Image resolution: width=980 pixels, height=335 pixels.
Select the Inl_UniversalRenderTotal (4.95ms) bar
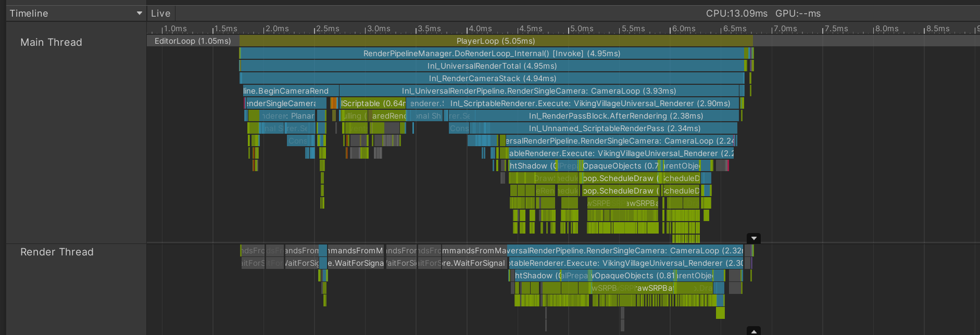coord(492,66)
